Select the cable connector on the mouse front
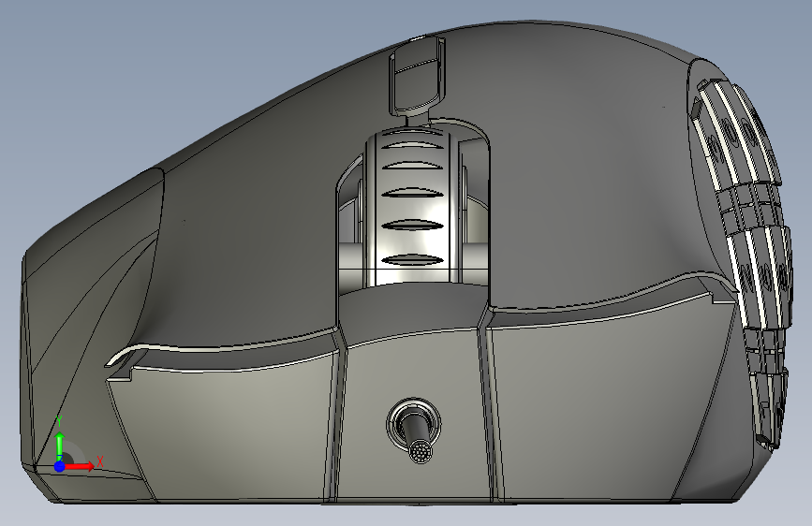The image size is (812, 526). (415, 431)
